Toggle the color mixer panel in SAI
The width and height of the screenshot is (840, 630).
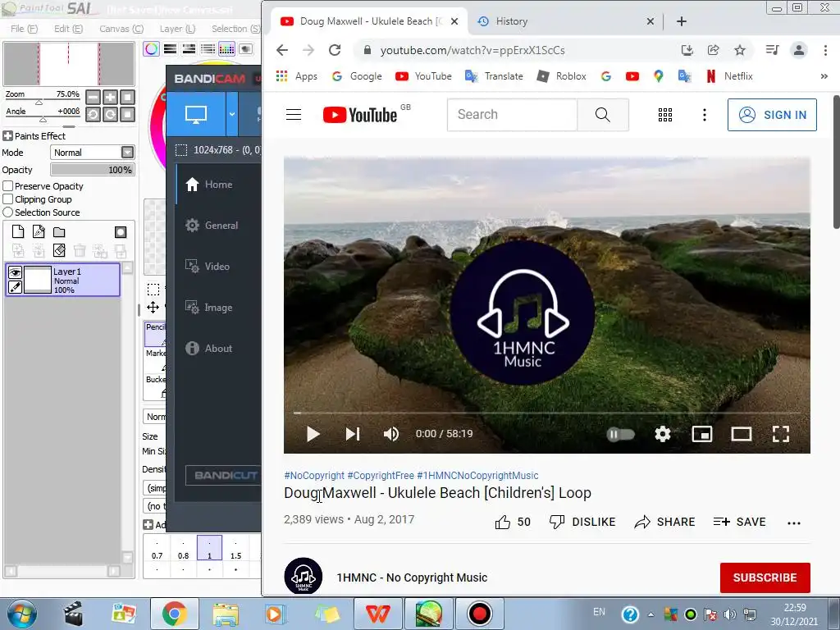pyautogui.click(x=208, y=49)
